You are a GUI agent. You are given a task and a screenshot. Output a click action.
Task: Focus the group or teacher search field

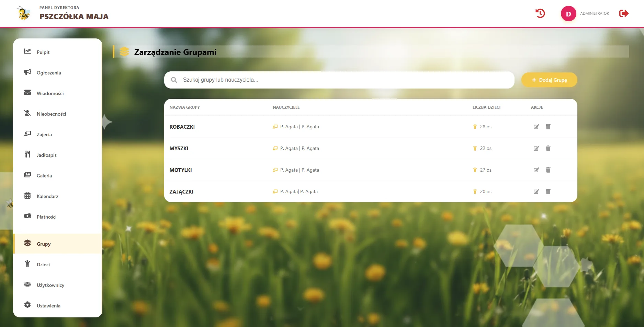point(339,80)
